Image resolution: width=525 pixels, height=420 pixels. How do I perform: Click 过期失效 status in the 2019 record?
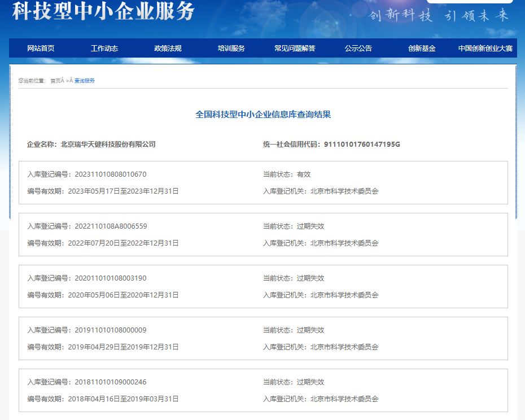click(x=310, y=330)
